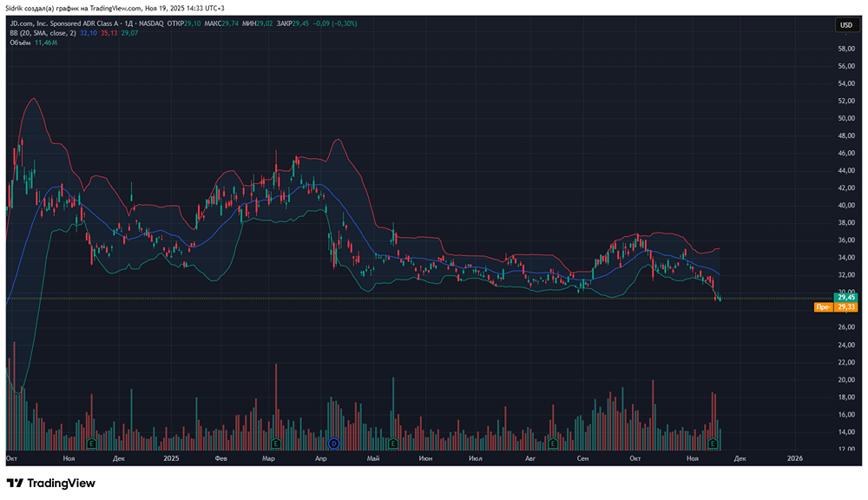Click the earnings marker between Авг and Сен
The height and width of the screenshot is (500, 868).
tap(553, 444)
